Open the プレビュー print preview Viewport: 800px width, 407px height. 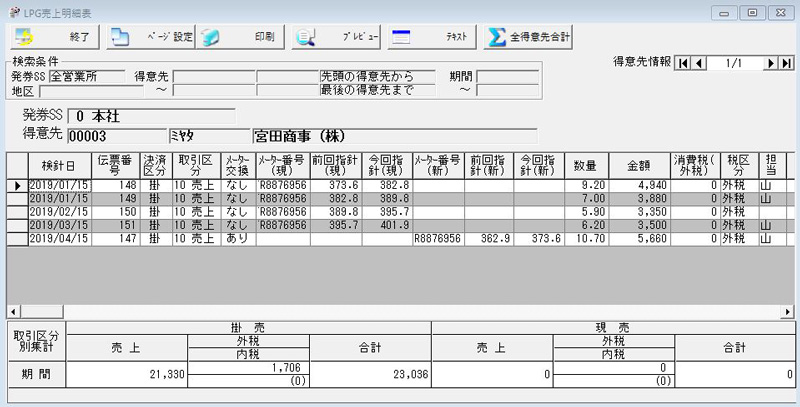(x=336, y=36)
